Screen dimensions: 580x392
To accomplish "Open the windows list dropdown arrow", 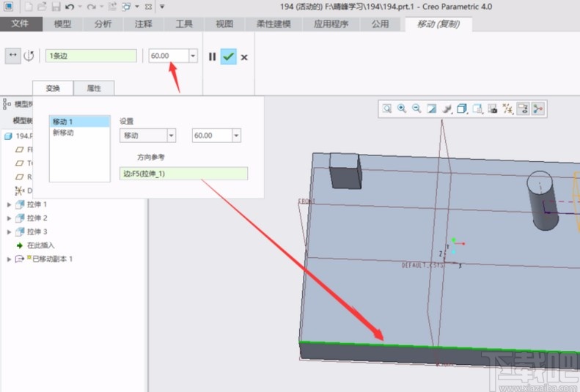I will pos(137,7).
